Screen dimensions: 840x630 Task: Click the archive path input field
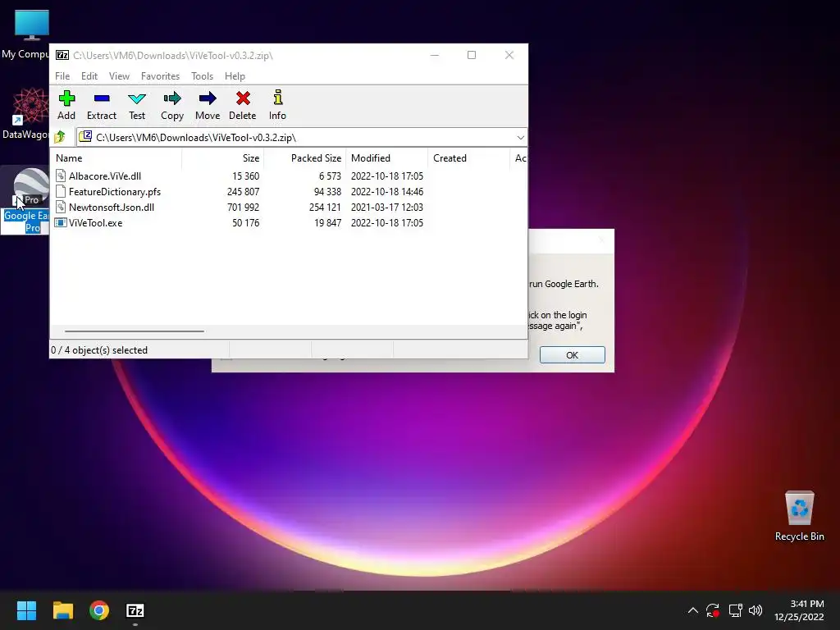click(302, 138)
